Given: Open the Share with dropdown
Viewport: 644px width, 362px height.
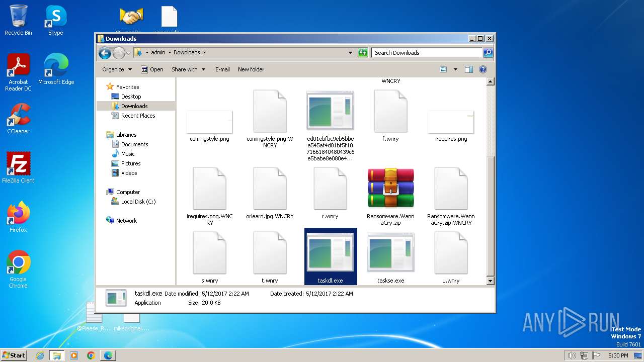Looking at the screenshot, I should point(189,69).
